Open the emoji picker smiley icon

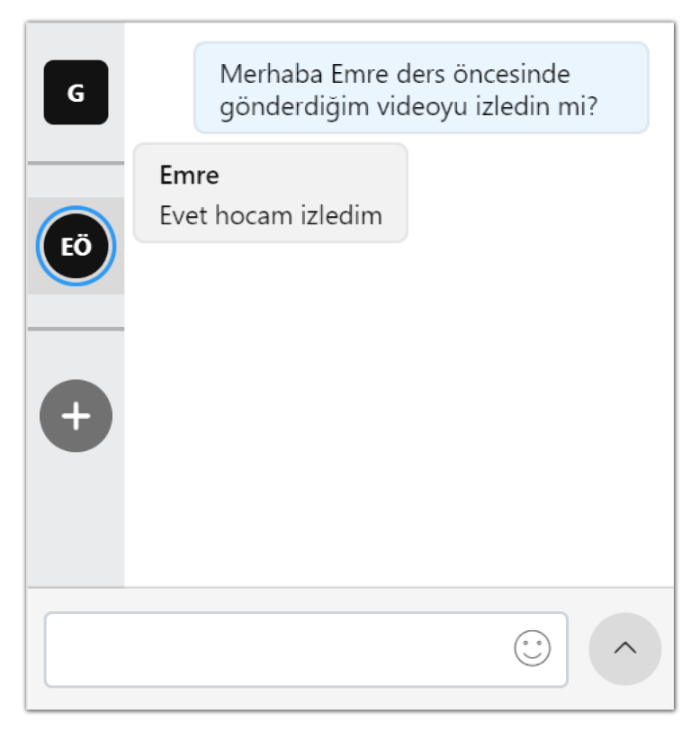(x=532, y=648)
